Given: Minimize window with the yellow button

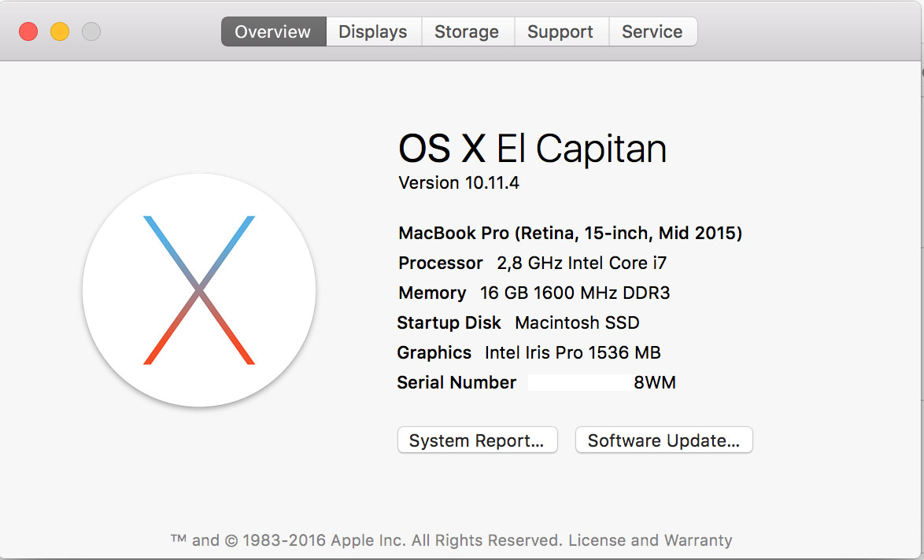Looking at the screenshot, I should coord(60,31).
